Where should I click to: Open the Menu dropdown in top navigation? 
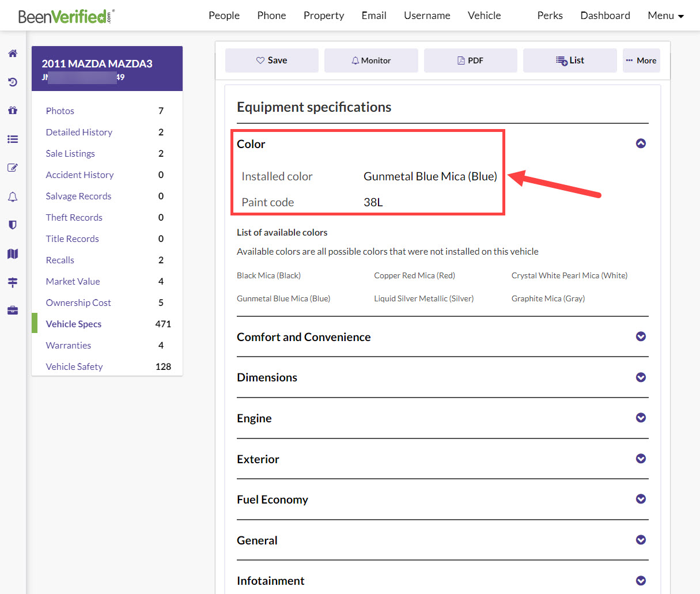(x=665, y=16)
